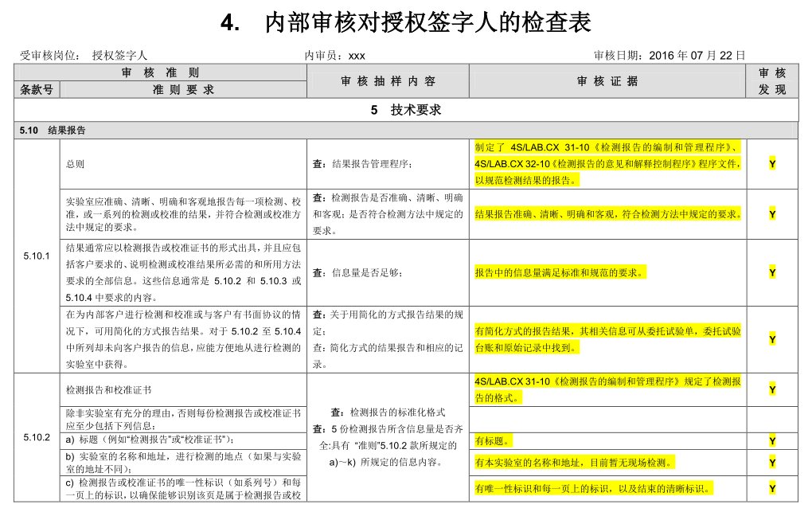This screenshot has height=512, width=812.
Task: Click the 审核发现 column header
Action: pos(772,81)
